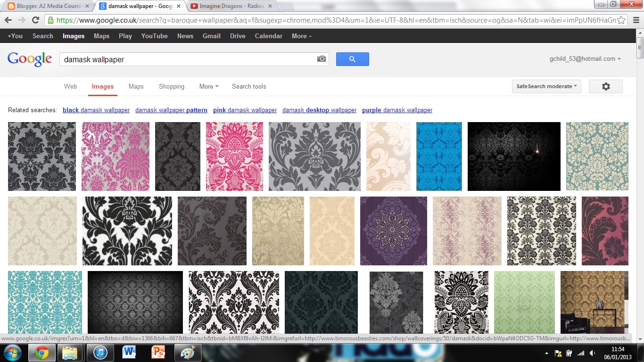Screen dimensions: 644x362
Task: Open Chrome from the taskbar
Action: pyautogui.click(x=41, y=353)
